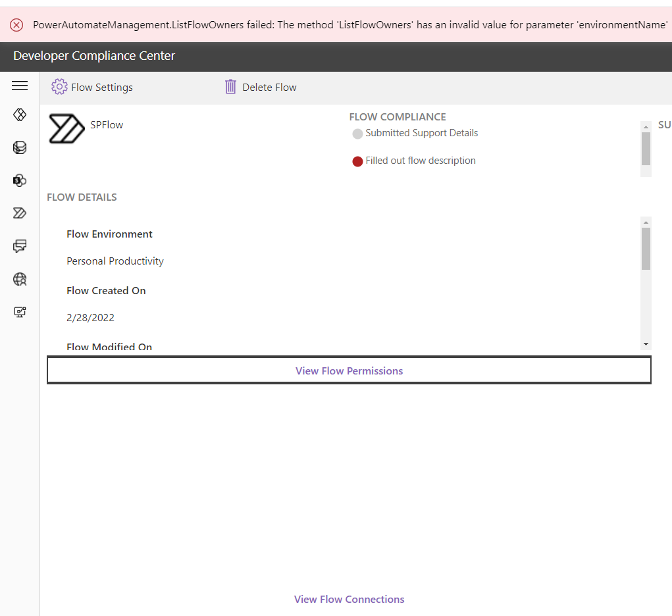Select Delete Flow in the toolbar
Viewport: 672px width, 616px height.
coord(261,86)
